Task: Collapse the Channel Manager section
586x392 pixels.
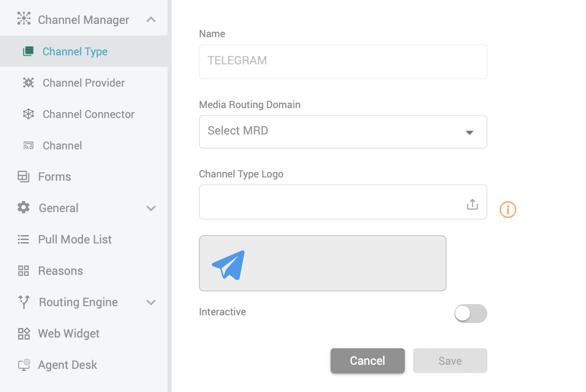Action: tap(151, 19)
